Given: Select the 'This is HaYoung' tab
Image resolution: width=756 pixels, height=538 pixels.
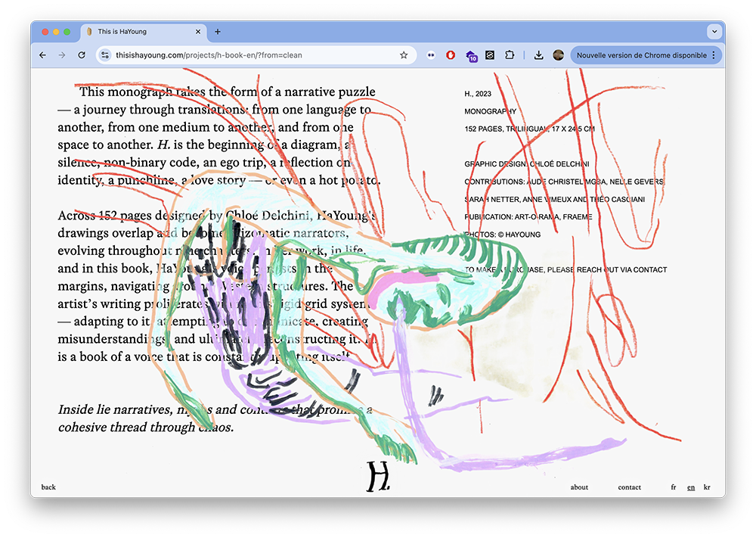Looking at the screenshot, I should click(x=136, y=32).
